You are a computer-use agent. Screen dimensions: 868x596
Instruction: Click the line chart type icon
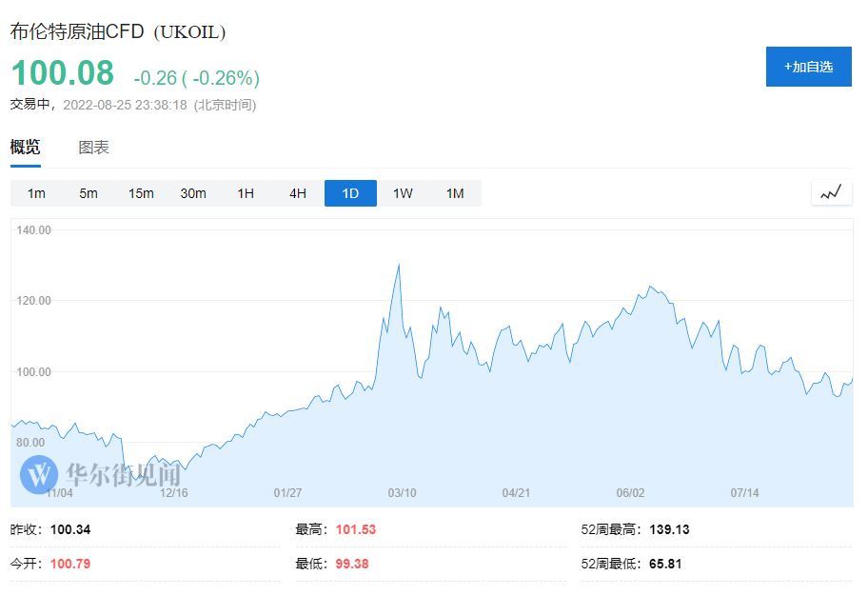point(831,193)
